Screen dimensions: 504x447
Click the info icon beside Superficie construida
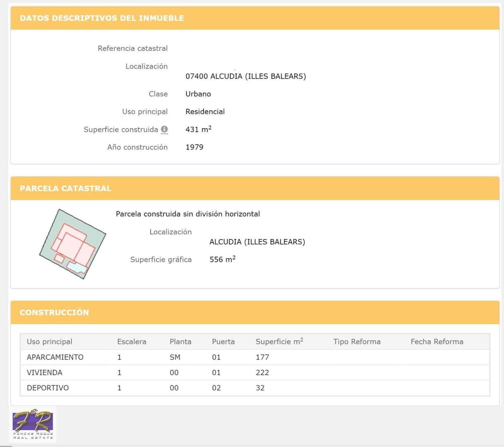click(164, 129)
